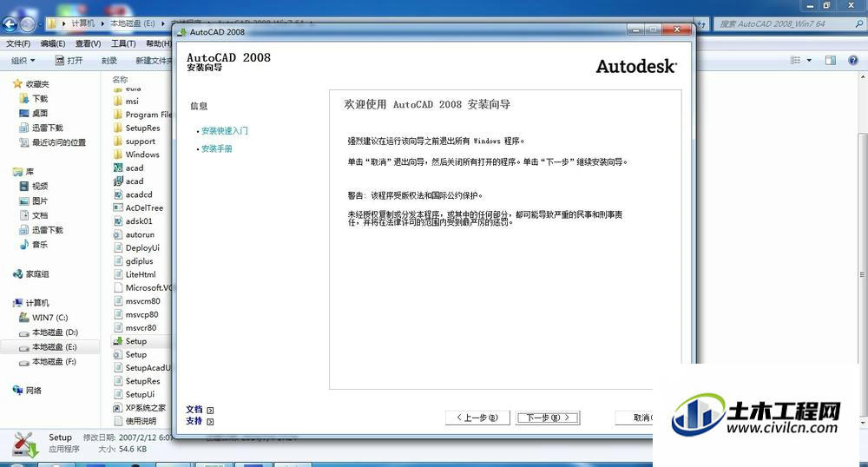Select the XP系统之家 file
The width and height of the screenshot is (868, 467).
(140, 408)
